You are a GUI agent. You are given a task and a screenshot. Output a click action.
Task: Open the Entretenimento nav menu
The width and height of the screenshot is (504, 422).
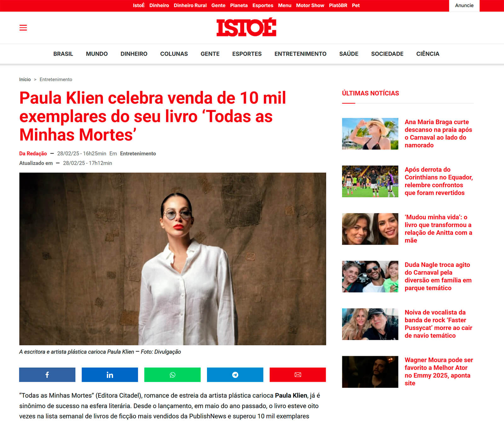tap(300, 54)
